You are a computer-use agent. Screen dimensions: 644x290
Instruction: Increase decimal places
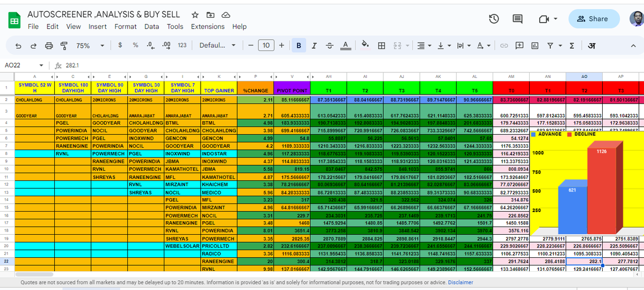point(166,46)
